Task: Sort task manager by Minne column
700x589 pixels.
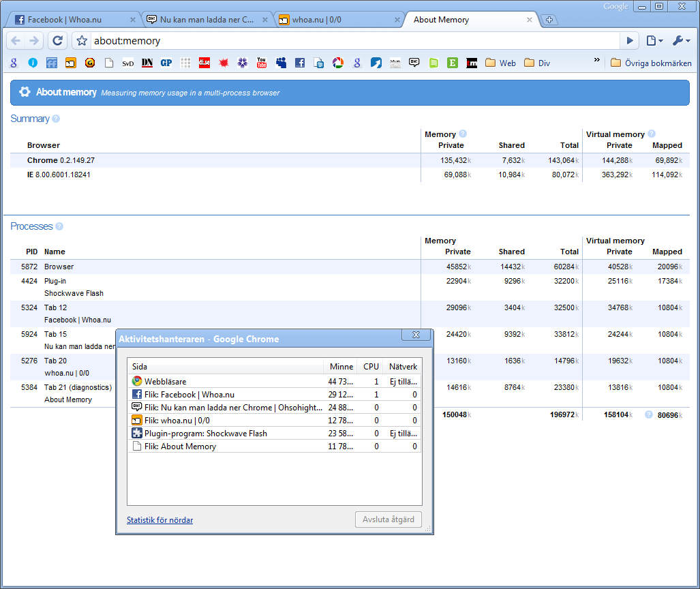Action: click(341, 367)
